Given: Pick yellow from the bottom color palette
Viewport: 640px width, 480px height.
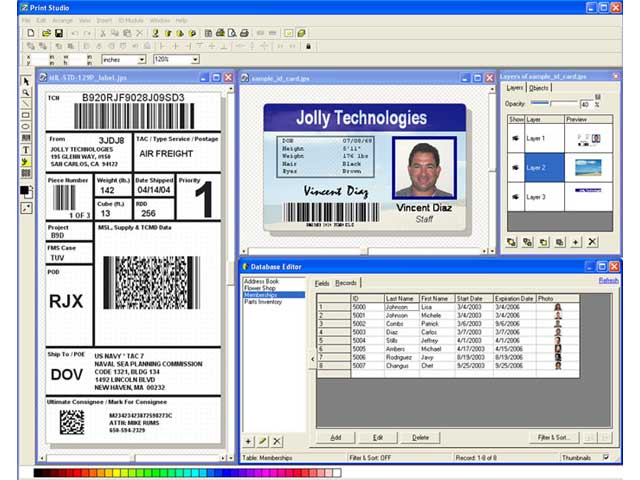Looking at the screenshot, I should pos(116,473).
